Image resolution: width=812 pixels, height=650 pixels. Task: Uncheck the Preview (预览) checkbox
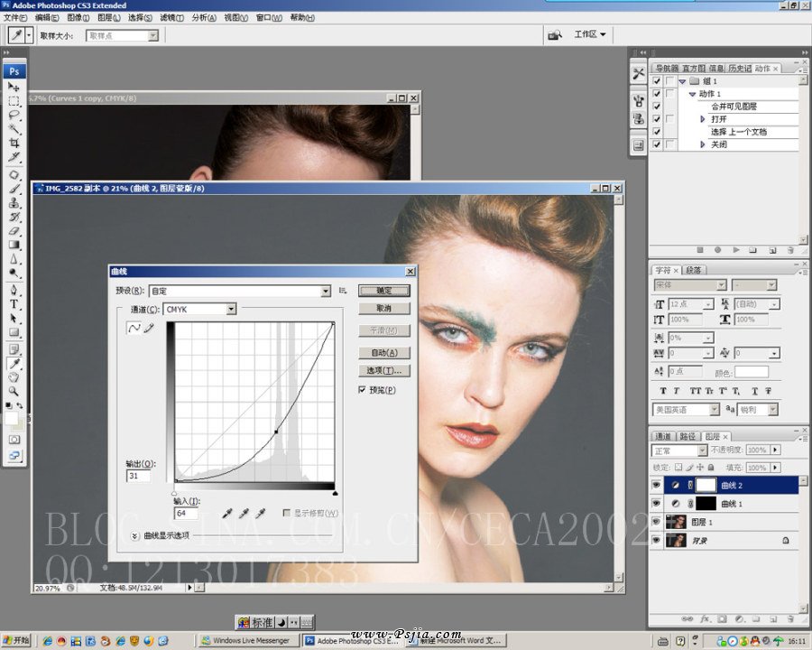(x=363, y=390)
